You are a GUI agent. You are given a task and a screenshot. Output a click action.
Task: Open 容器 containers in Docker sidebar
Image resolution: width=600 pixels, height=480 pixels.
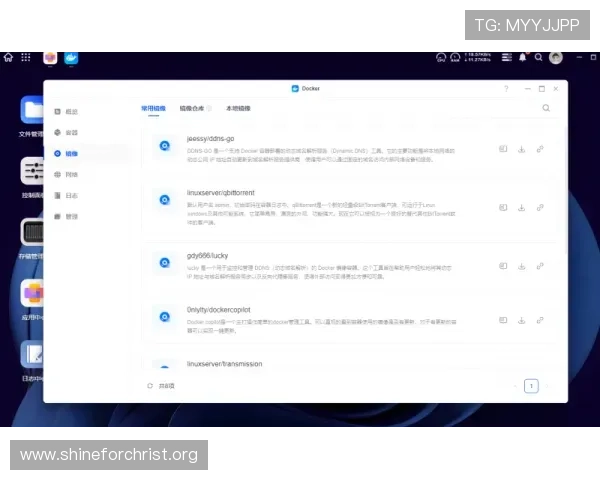(66, 132)
